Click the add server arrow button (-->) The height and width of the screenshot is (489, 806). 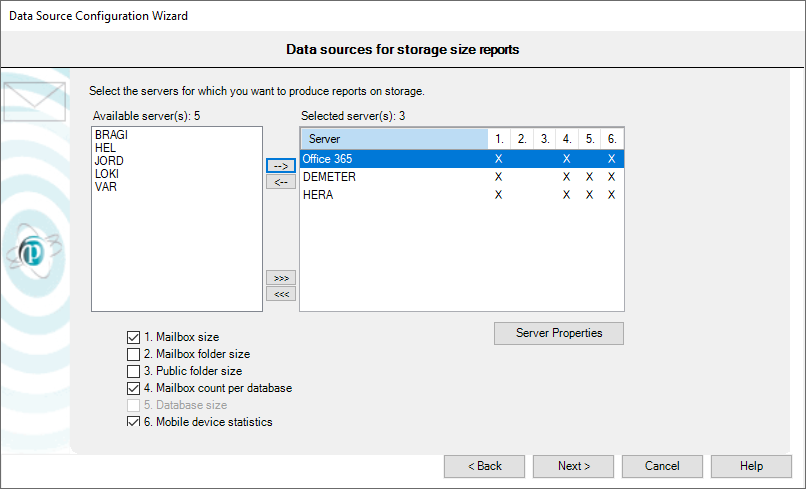coord(281,166)
